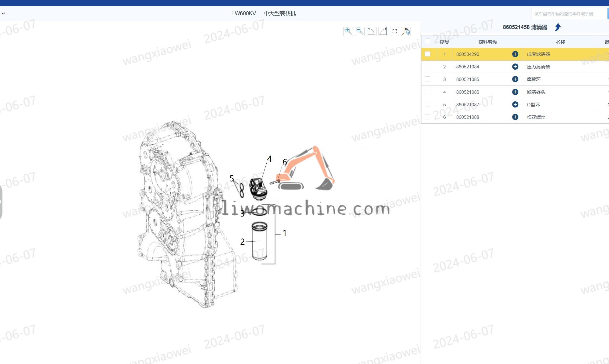Click the 名称 column header
609x364 pixels.
(x=560, y=42)
